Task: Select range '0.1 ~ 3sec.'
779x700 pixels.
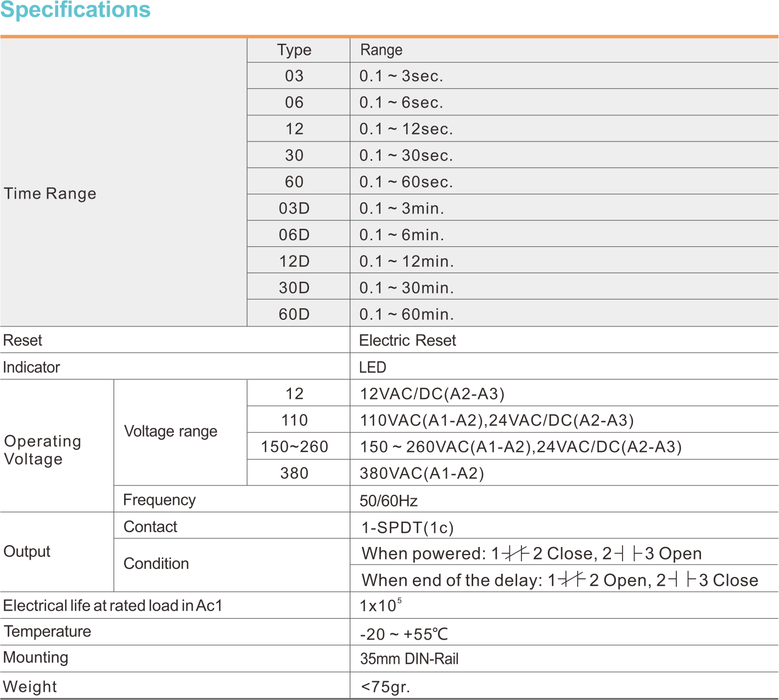Action: (401, 76)
